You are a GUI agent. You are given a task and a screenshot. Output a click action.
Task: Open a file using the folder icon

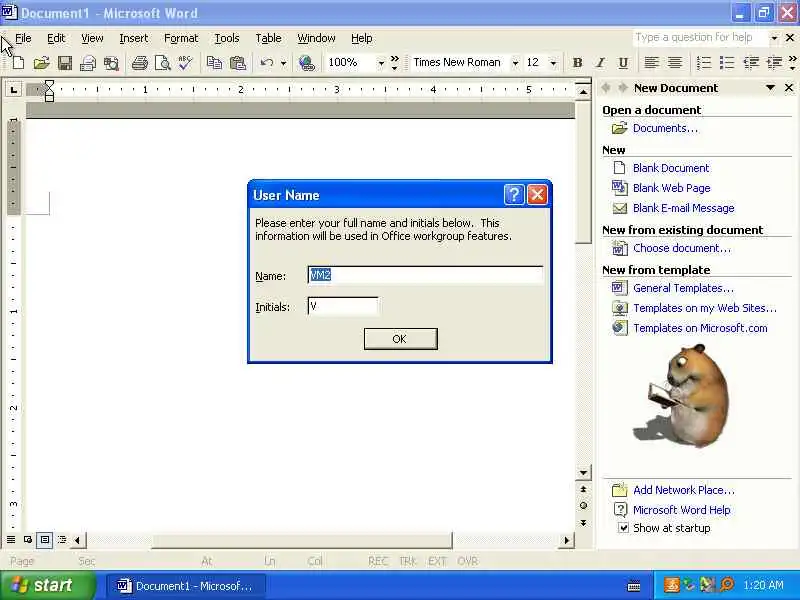coord(41,63)
